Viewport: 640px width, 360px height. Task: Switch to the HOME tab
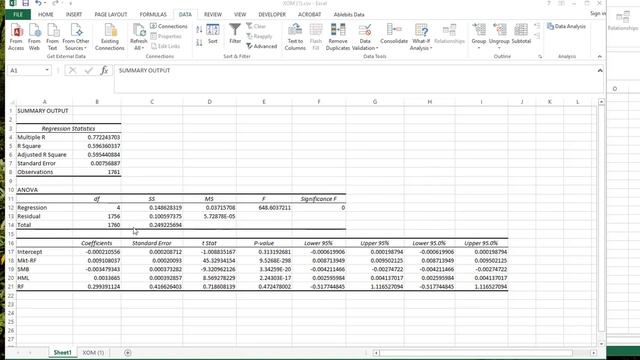[x=46, y=14]
